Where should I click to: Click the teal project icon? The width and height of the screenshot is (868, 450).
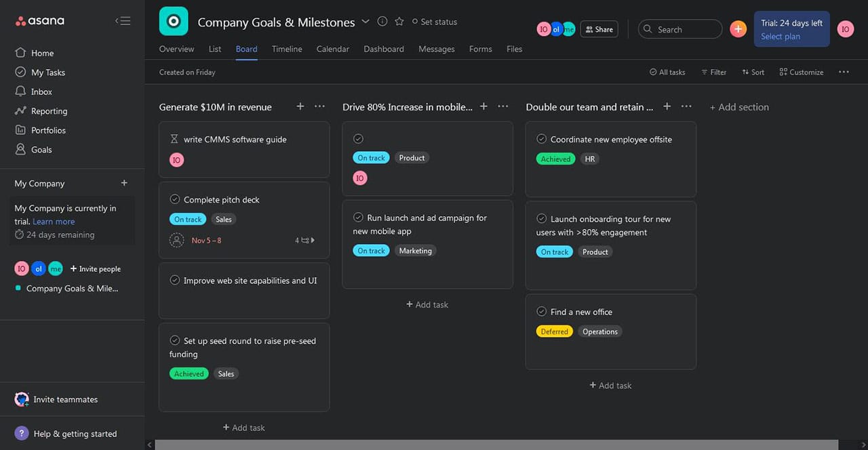[x=174, y=22]
